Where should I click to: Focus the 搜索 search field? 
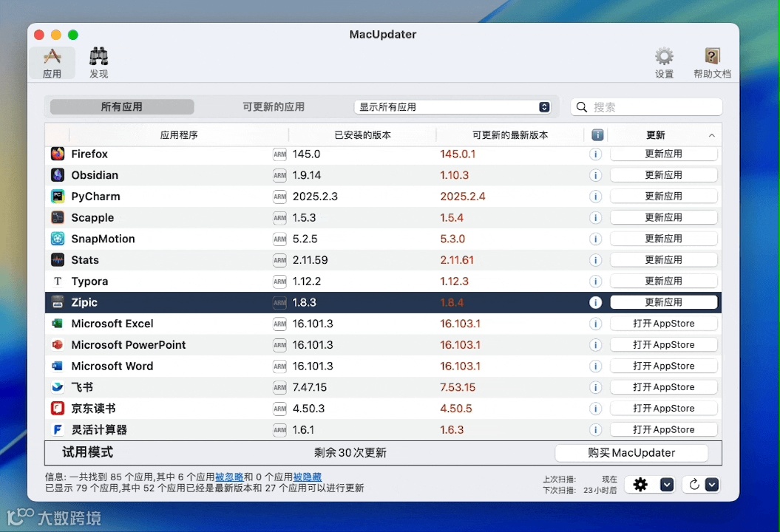646,107
